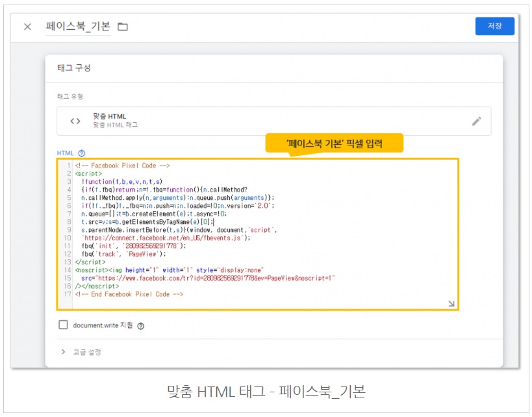Click the fbq('init' line in editor

[x=134, y=246]
